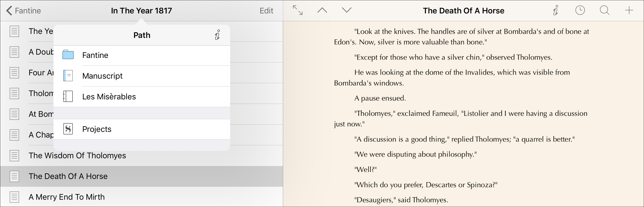Image resolution: width=644 pixels, height=207 pixels.
Task: Click document icon beside The Death Of A Horse
Action: (14, 176)
